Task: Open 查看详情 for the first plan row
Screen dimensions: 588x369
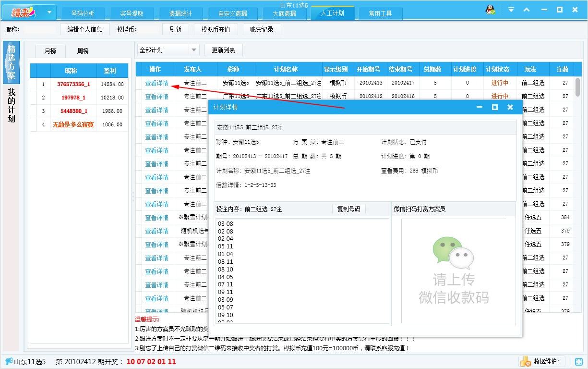Action: point(156,83)
